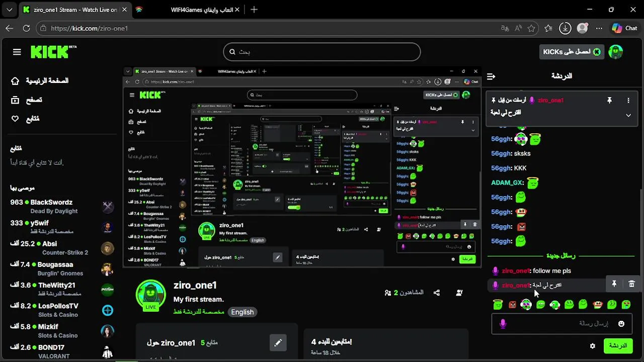Open the user avatar menu top right
The image size is (644, 362).
click(x=616, y=52)
